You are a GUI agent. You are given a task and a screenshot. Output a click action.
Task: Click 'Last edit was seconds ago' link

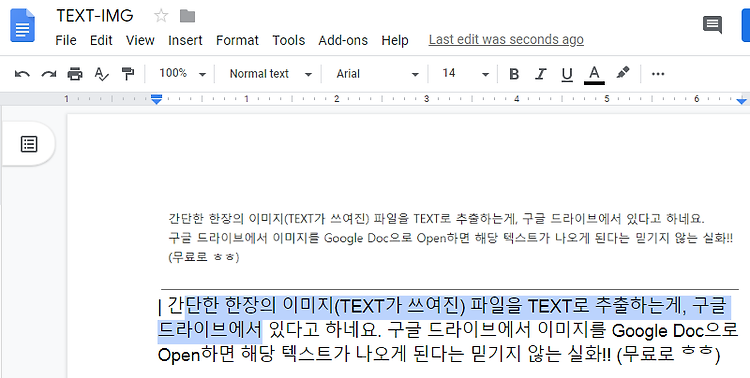click(x=506, y=40)
